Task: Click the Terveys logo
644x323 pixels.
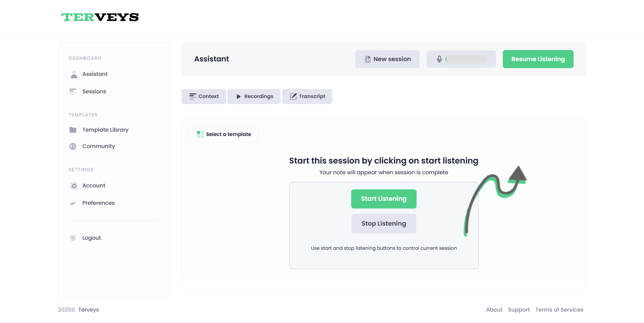Action: click(100, 17)
